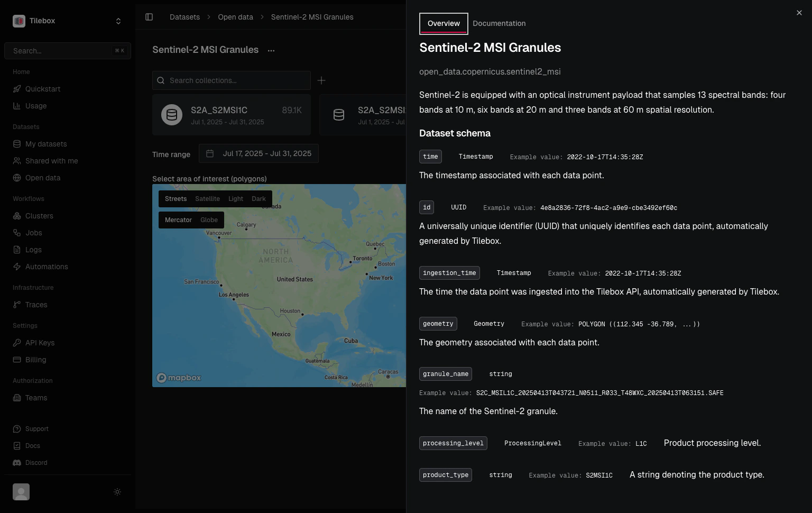Click the Discord icon in sidebar

click(x=17, y=463)
